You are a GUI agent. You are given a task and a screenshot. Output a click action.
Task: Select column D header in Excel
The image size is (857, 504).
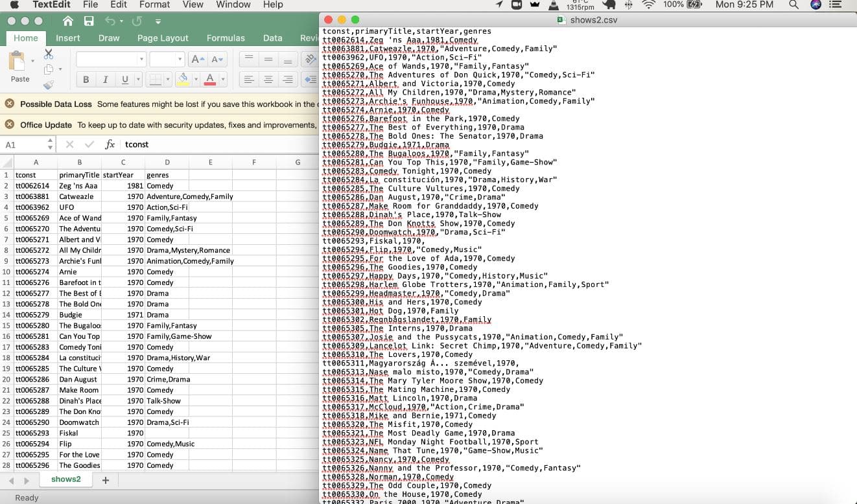point(167,162)
